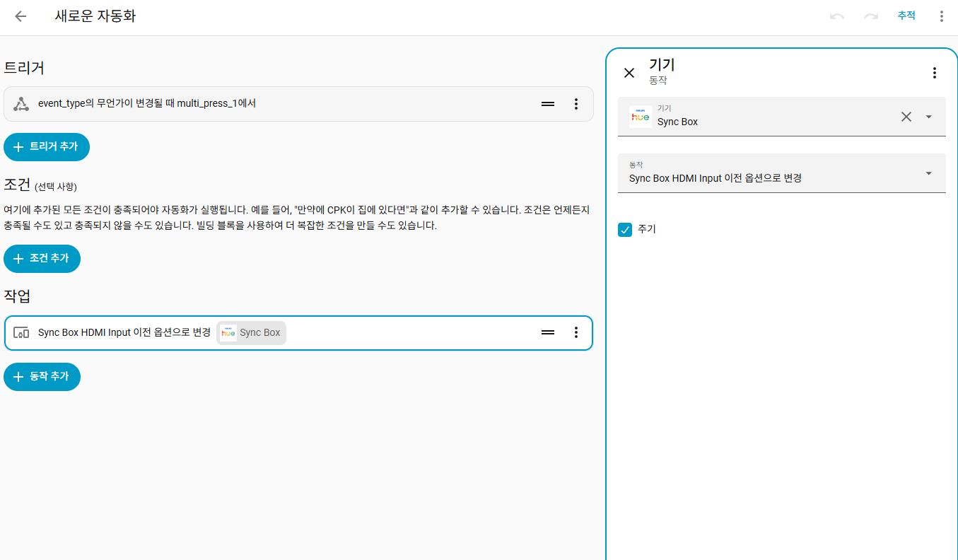Add a new trigger with 트리거 추가

point(47,147)
